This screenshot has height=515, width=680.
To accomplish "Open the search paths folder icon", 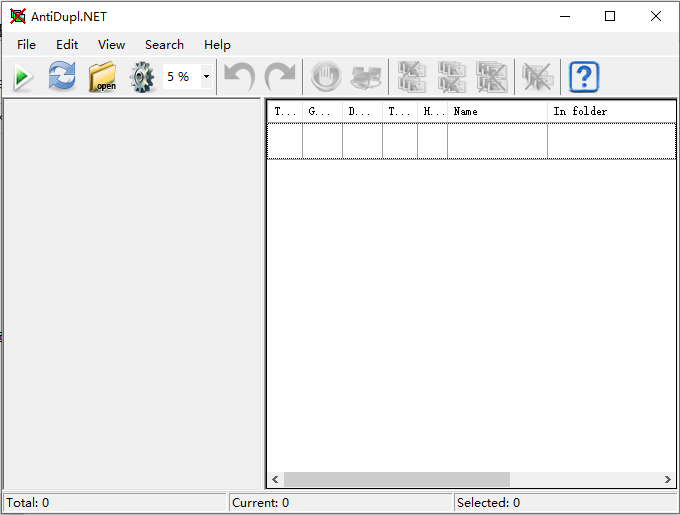I will 102,77.
